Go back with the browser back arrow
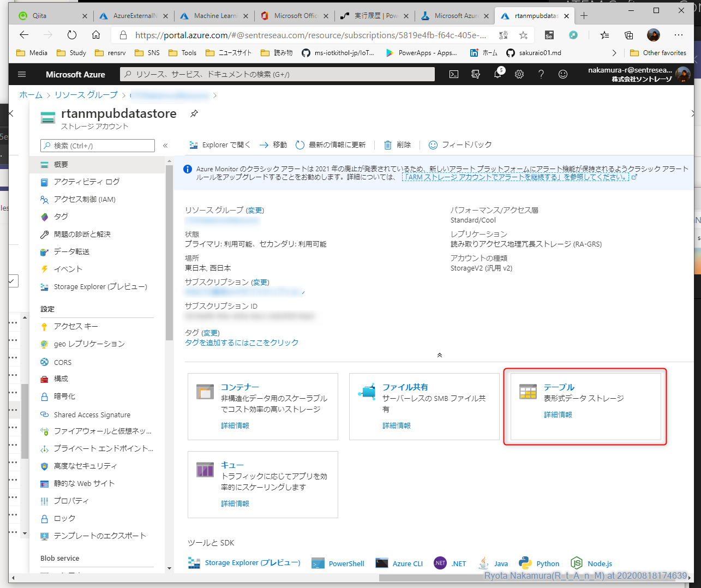Viewport: 701px width, 588px height. [x=24, y=35]
